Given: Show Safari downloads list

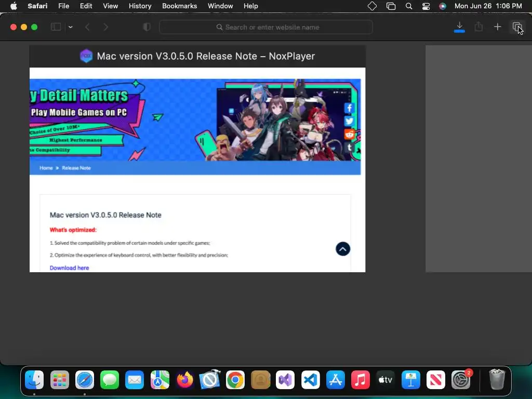Looking at the screenshot, I should click(459, 27).
